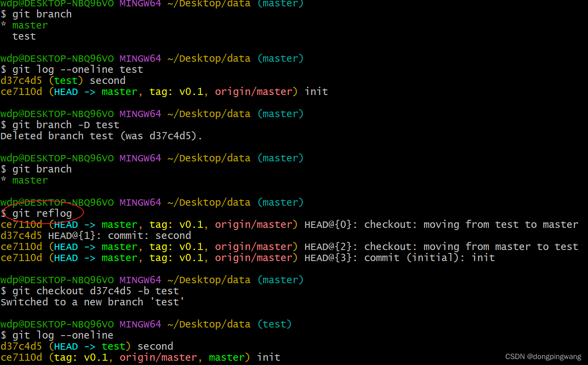Select the lone 'test' branch name in listing
This screenshot has width=588, height=365.
tap(24, 36)
